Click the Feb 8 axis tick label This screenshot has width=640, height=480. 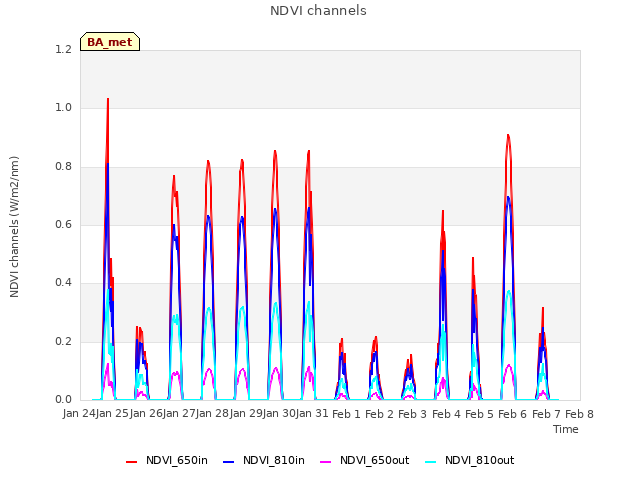pos(579,414)
